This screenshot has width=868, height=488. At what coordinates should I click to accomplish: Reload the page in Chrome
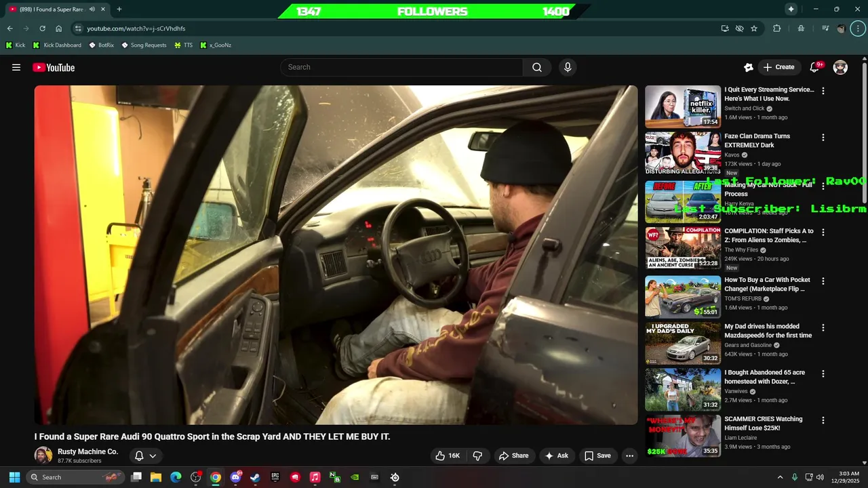(x=42, y=28)
